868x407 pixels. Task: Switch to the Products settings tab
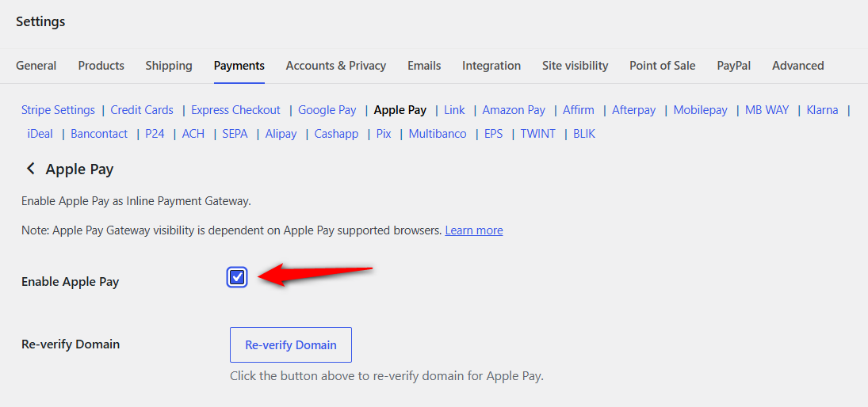(101, 66)
